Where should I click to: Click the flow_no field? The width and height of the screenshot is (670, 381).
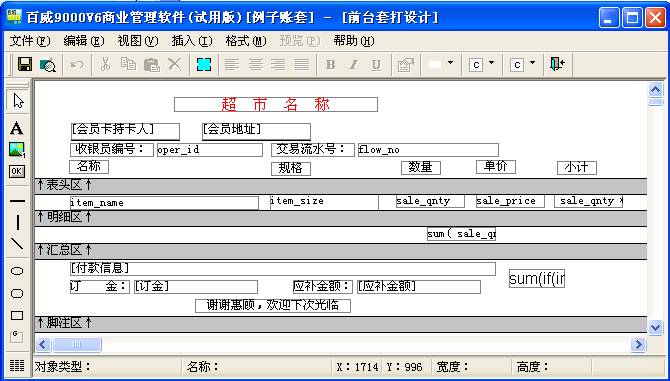pos(428,150)
